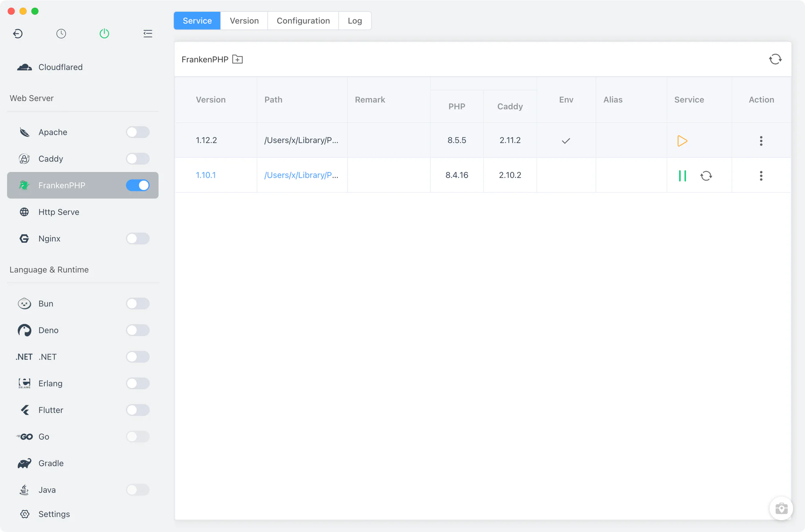
Task: Restart the 1.10.1 service
Action: [706, 176]
